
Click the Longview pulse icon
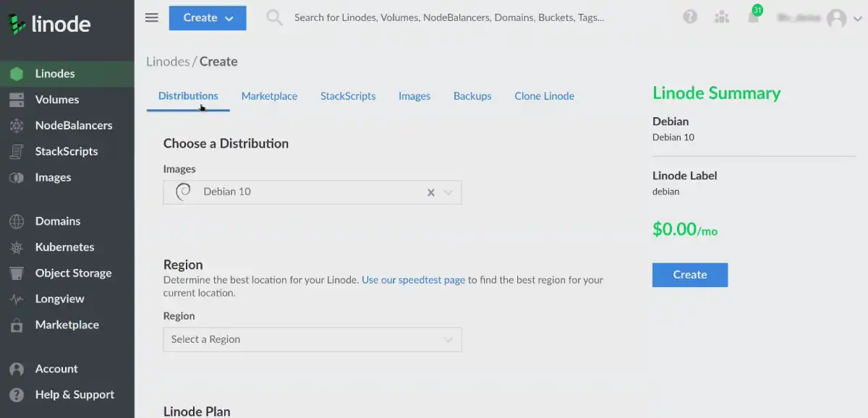click(x=17, y=299)
